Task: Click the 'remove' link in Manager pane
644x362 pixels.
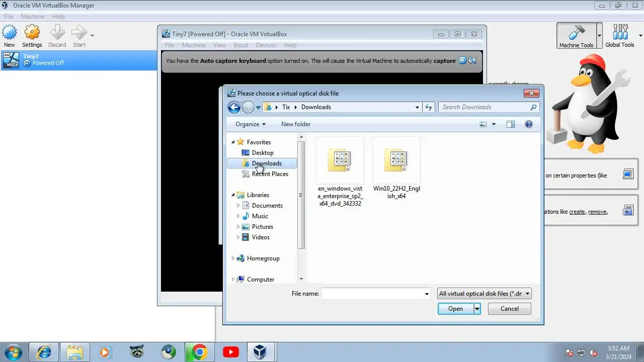Action: [x=597, y=212]
